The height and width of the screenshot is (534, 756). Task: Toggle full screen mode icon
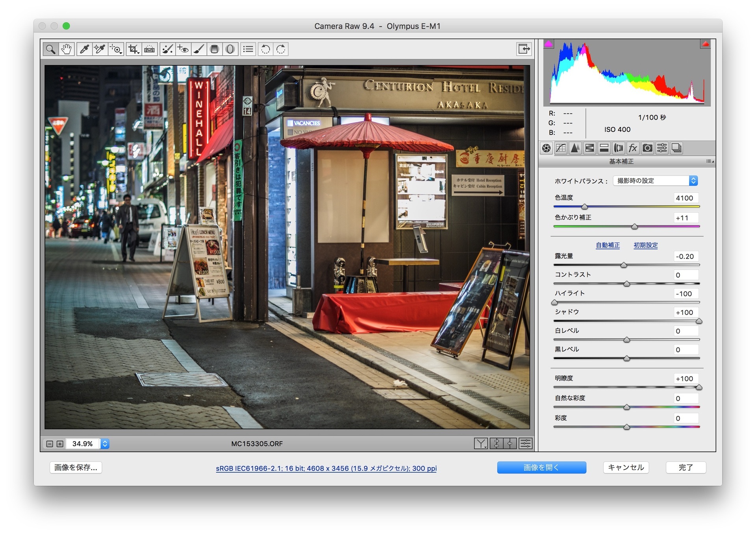click(x=524, y=49)
